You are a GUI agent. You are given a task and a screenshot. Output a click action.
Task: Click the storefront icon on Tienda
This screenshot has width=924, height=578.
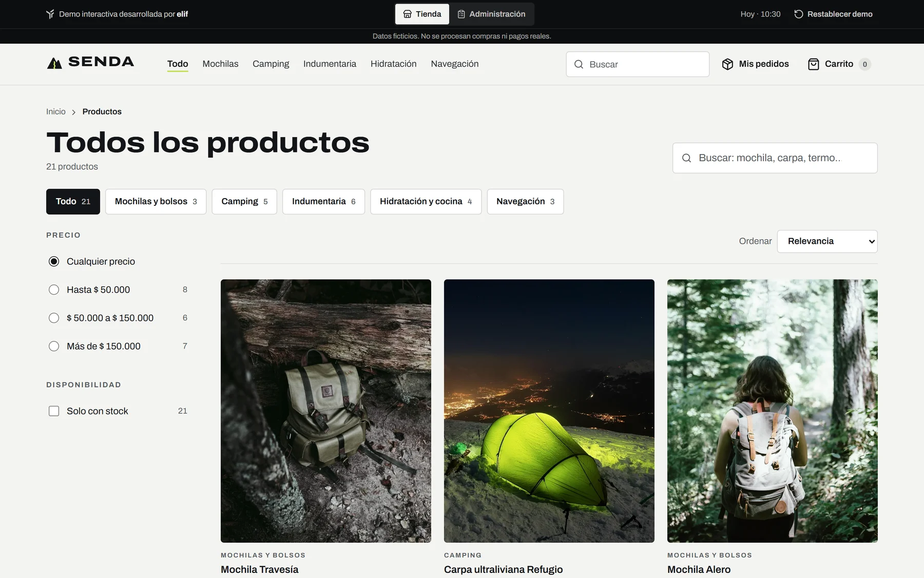(x=407, y=14)
